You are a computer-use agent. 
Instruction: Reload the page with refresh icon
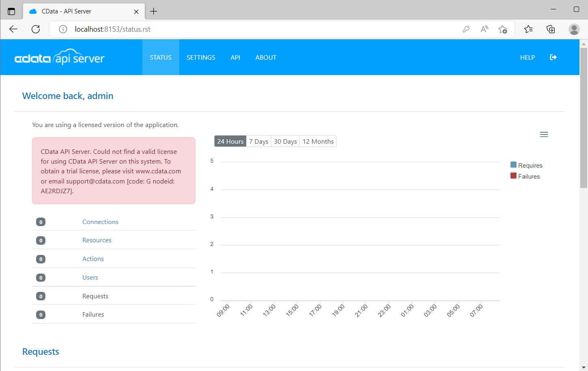click(36, 29)
